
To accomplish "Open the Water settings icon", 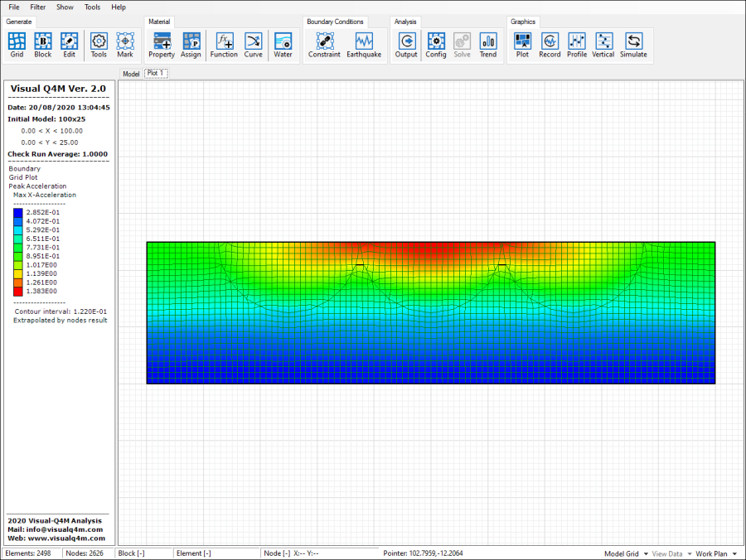I will 283,46.
